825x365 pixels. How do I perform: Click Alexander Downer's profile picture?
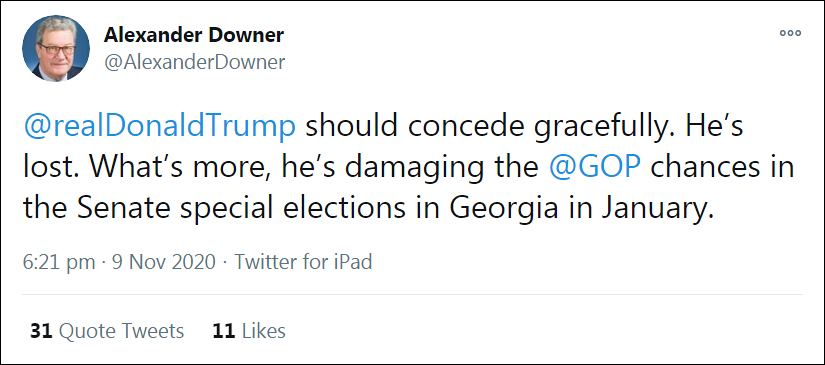pyautogui.click(x=56, y=48)
